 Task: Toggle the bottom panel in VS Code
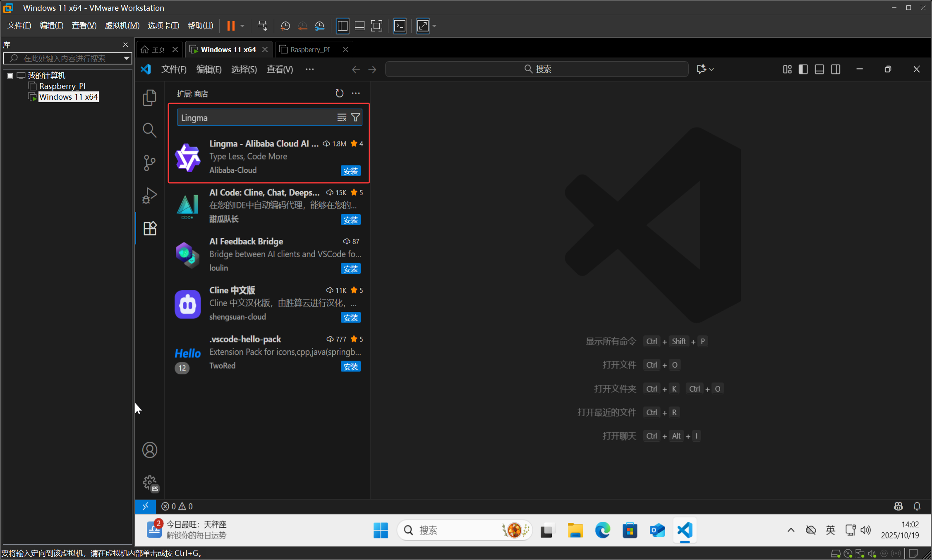coord(819,69)
